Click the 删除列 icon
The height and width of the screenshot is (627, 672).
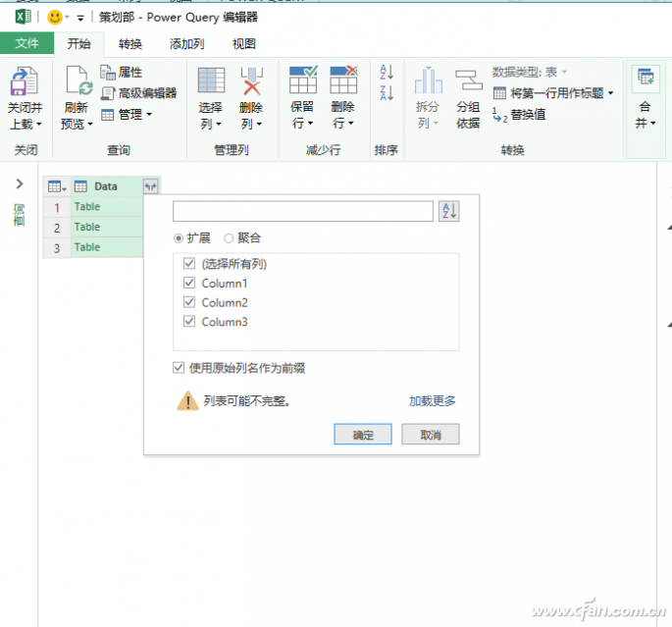pos(251,80)
